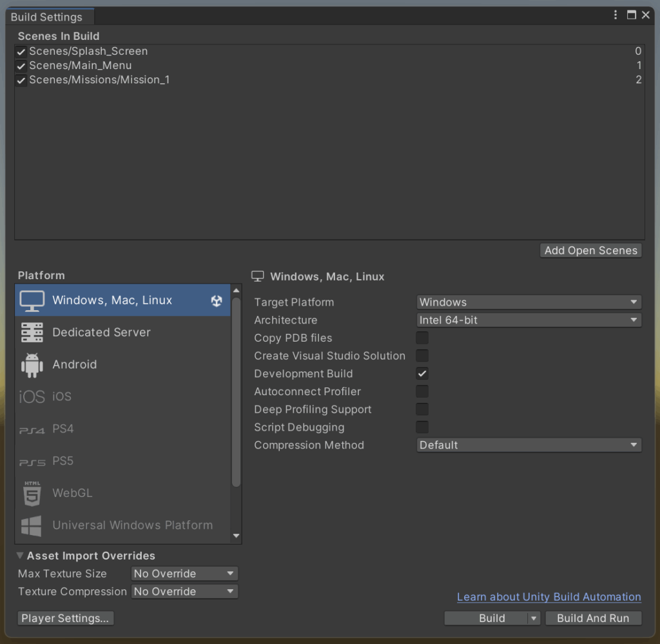Image resolution: width=660 pixels, height=644 pixels.
Task: Enable Create Visual Studio Solution checkbox
Action: (x=422, y=356)
